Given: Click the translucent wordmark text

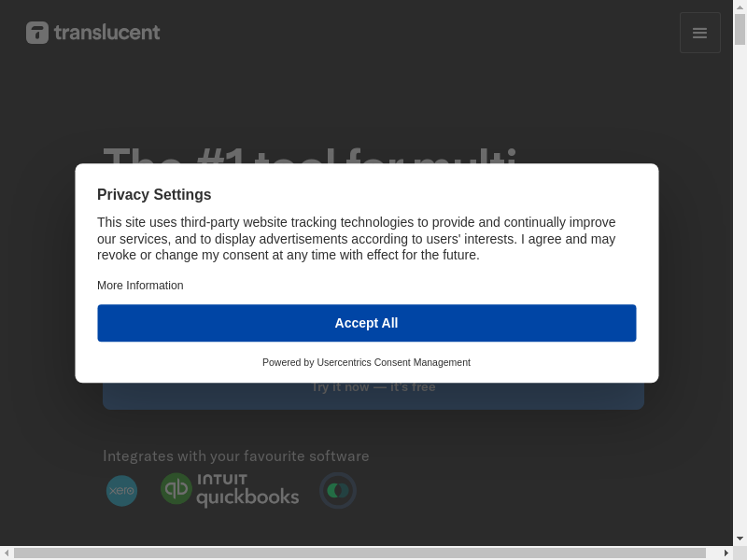Looking at the screenshot, I should pyautogui.click(x=106, y=33).
